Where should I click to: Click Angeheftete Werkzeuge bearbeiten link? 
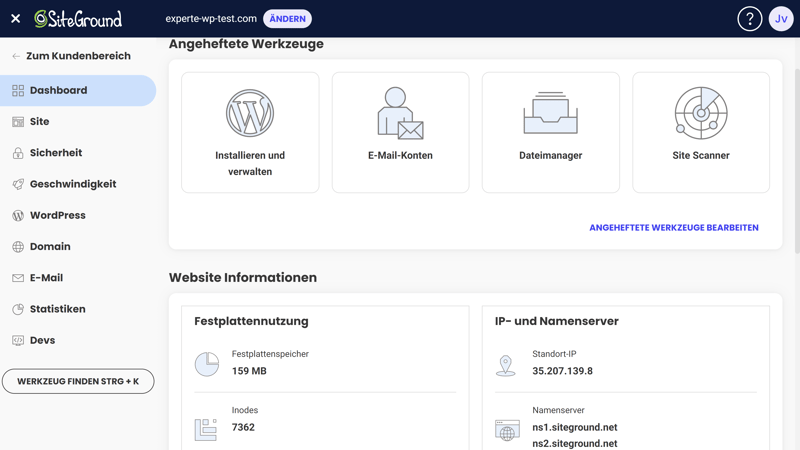coord(673,228)
